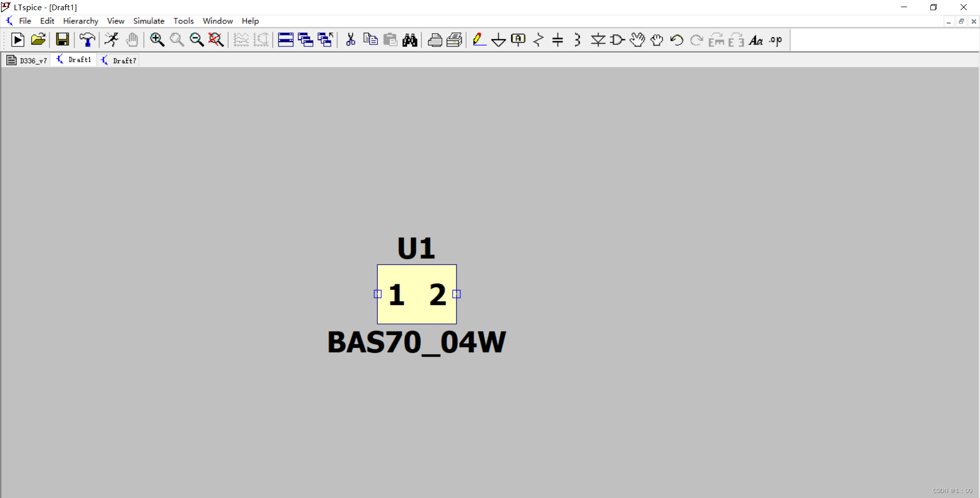This screenshot has width=980, height=498.
Task: Save the schematic with the floppy icon
Action: point(62,40)
